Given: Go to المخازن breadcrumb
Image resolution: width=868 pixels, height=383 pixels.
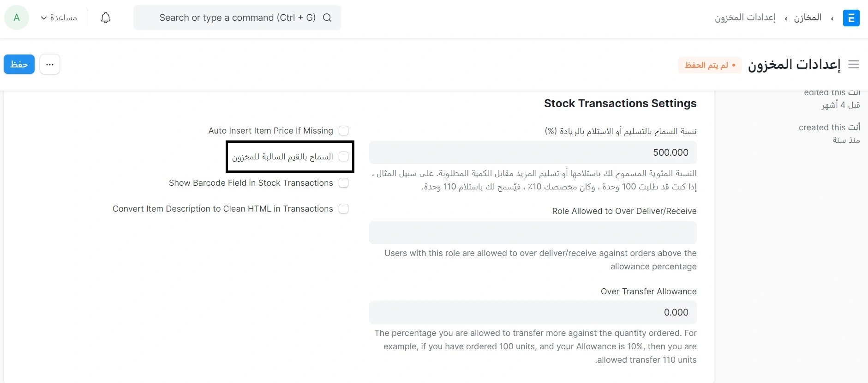Looking at the screenshot, I should [x=808, y=18].
